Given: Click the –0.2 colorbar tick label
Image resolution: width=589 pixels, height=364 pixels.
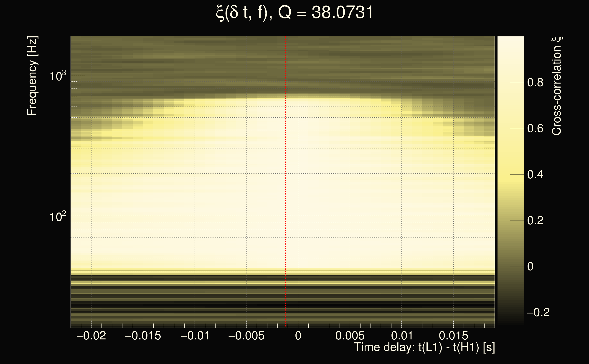Looking at the screenshot, I should point(538,313).
